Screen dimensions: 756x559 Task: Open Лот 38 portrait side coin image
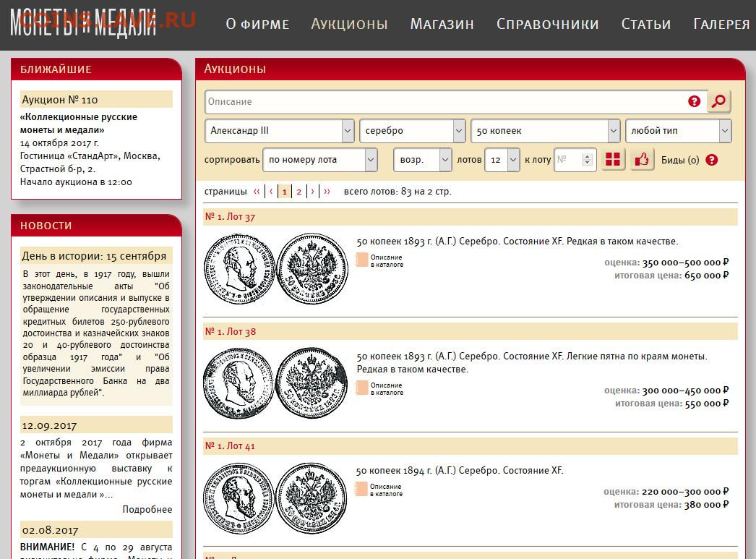pos(239,383)
